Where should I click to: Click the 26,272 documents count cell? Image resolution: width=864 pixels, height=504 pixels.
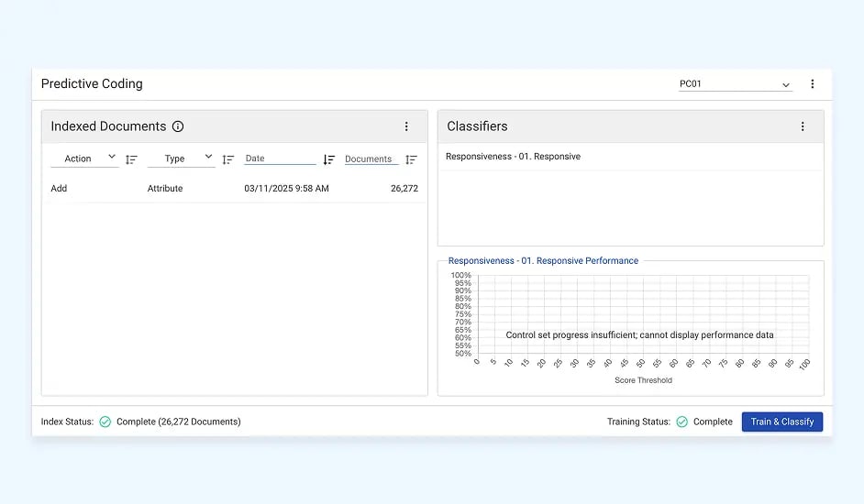click(x=404, y=189)
